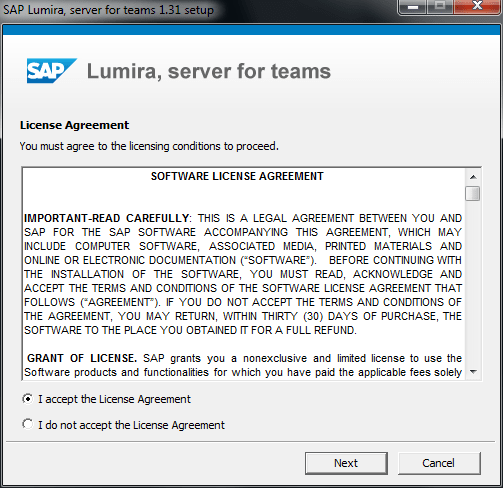Click the Next button

[346, 463]
